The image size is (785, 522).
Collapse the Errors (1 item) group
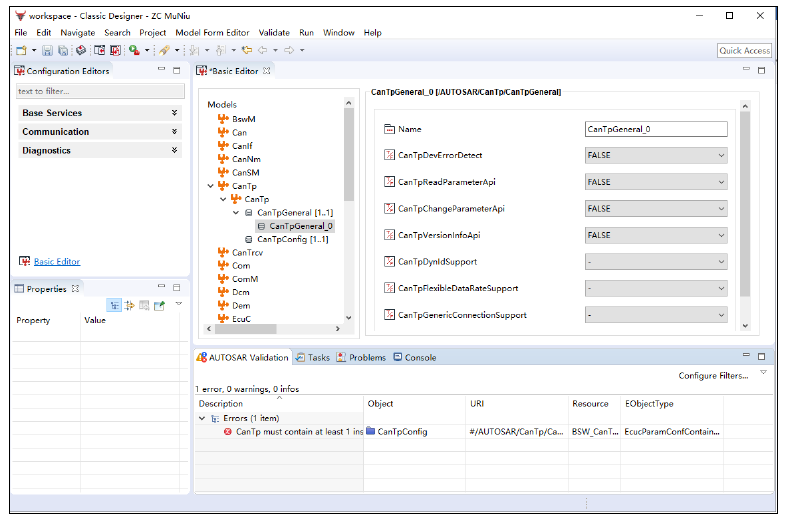[x=202, y=418]
